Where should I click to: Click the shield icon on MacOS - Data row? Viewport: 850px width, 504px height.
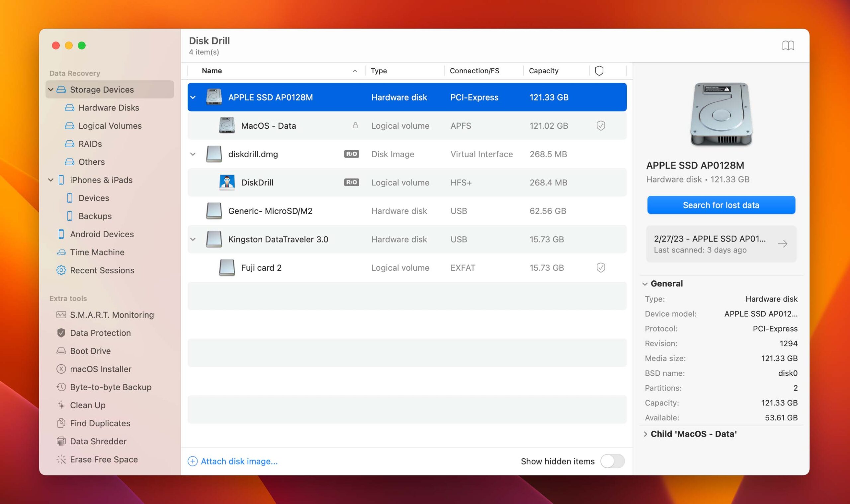[601, 126]
